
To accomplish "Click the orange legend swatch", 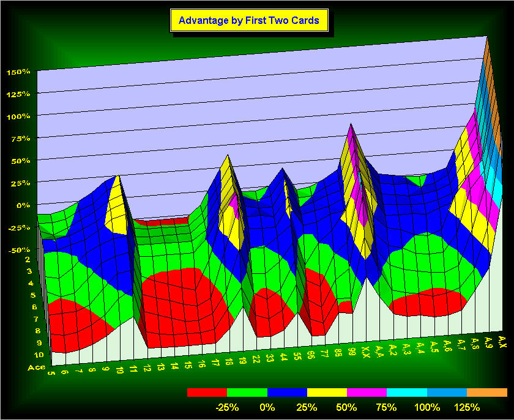I will pos(487,392).
